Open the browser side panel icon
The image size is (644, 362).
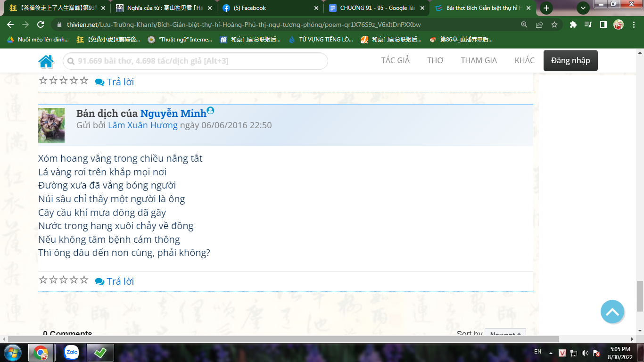click(x=603, y=25)
